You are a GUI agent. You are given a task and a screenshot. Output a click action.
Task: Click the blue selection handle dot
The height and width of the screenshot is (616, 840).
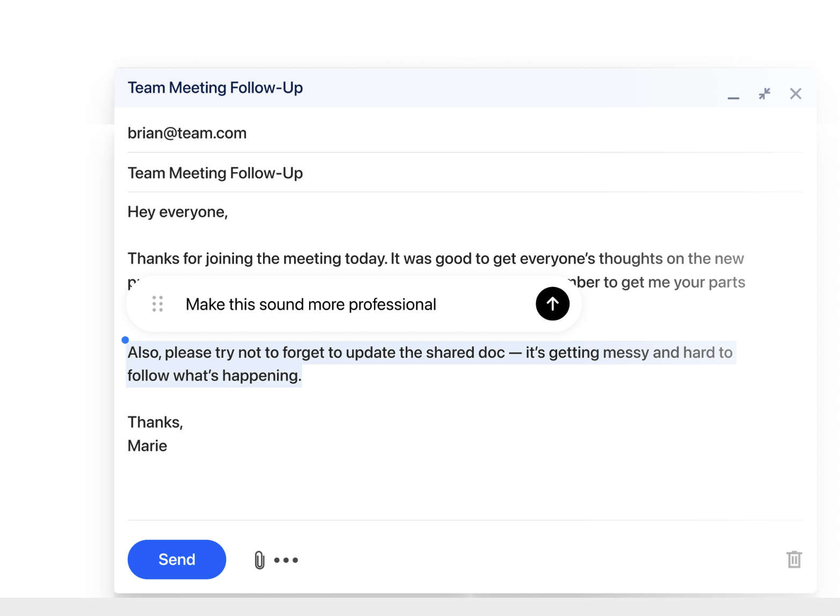tap(125, 340)
